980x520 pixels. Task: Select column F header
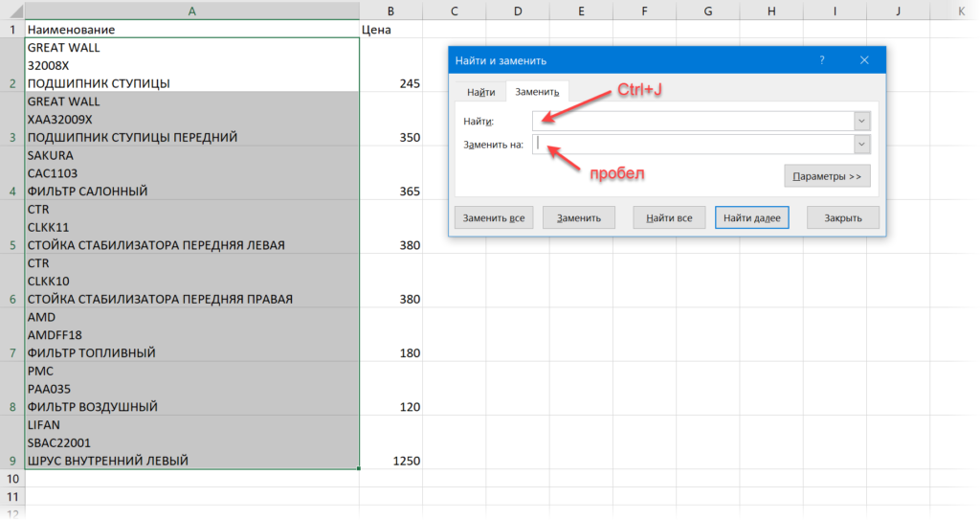pyautogui.click(x=644, y=11)
